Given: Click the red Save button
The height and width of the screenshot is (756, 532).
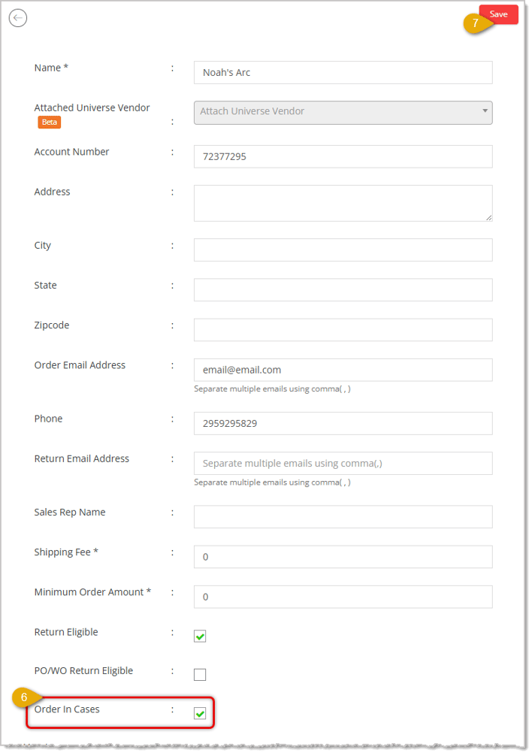Looking at the screenshot, I should coord(499,14).
